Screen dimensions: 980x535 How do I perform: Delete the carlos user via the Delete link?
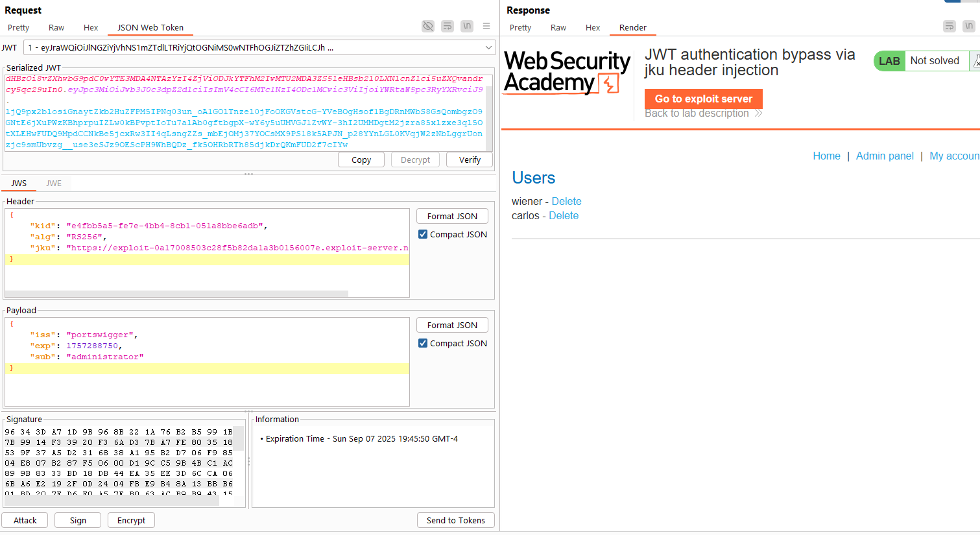[x=563, y=216]
